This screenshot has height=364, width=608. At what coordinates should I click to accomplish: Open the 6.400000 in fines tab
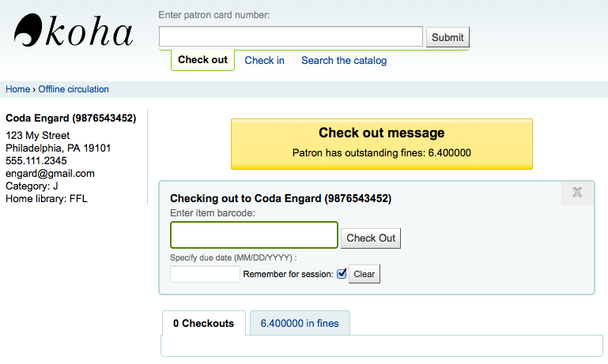(300, 323)
